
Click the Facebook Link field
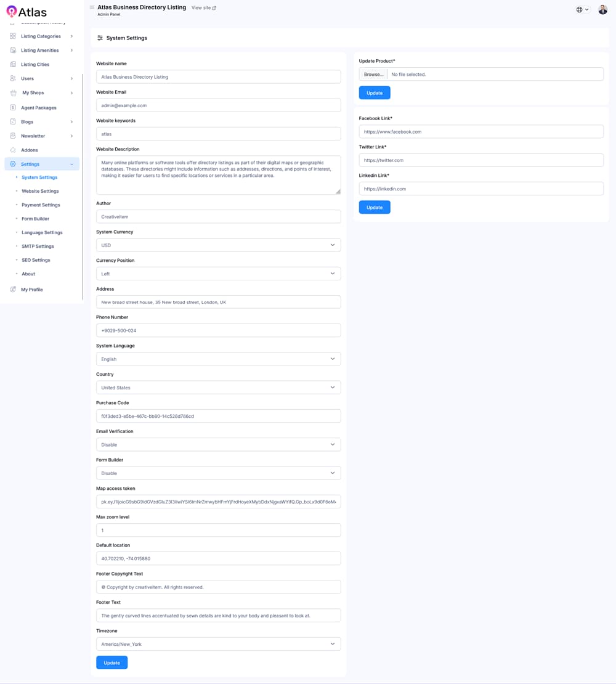(x=481, y=131)
